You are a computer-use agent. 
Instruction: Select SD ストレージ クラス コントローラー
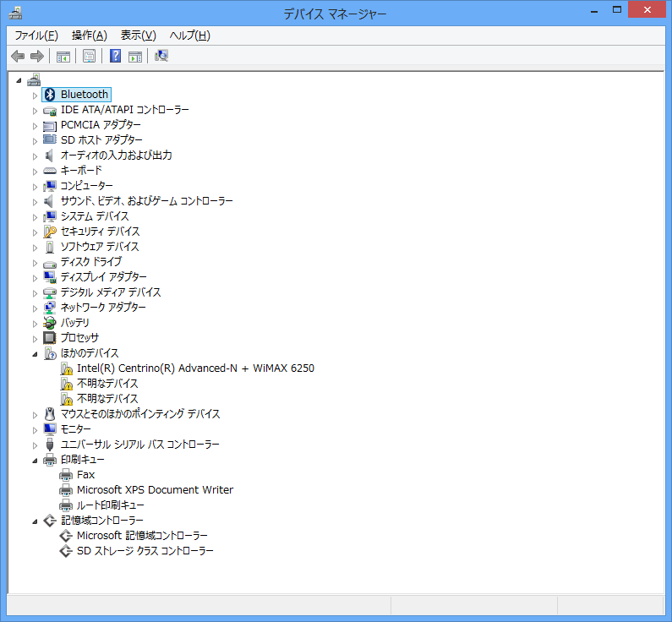coord(145,551)
